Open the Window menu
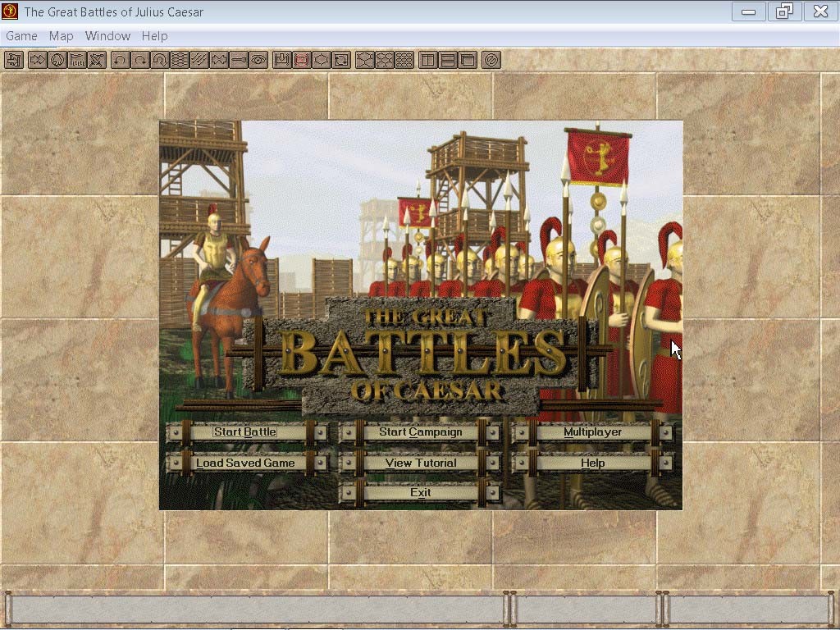 107,36
